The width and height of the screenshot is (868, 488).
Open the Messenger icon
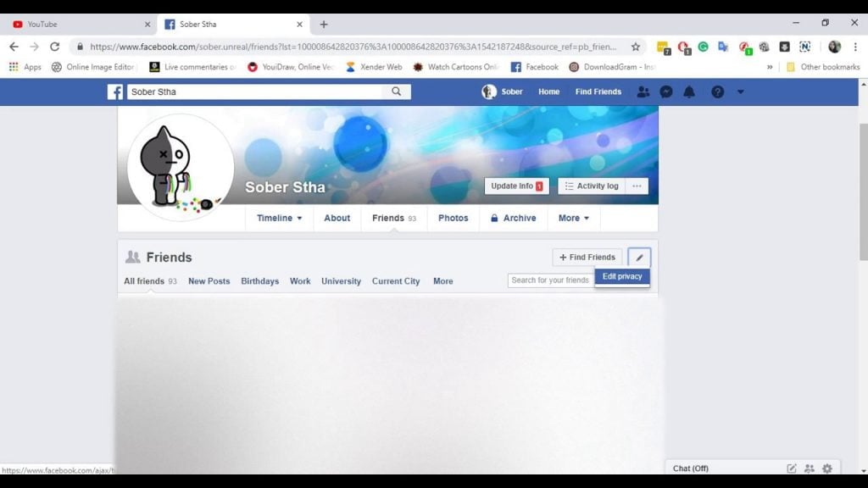click(x=666, y=91)
